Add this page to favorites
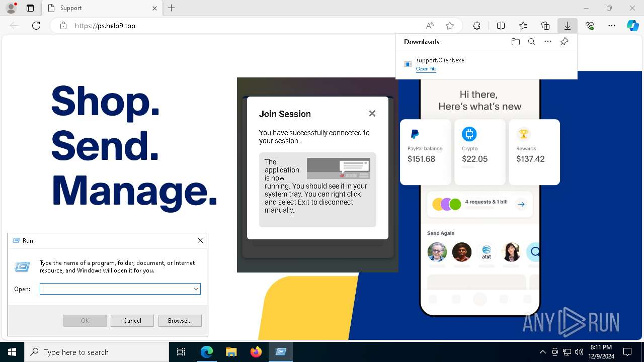 click(x=450, y=26)
